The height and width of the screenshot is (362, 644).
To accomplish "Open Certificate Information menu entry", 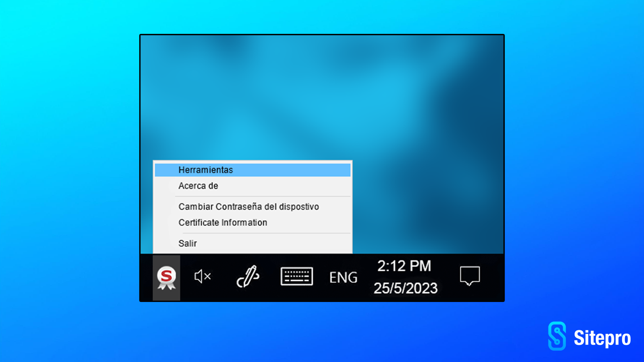I will pos(223,223).
